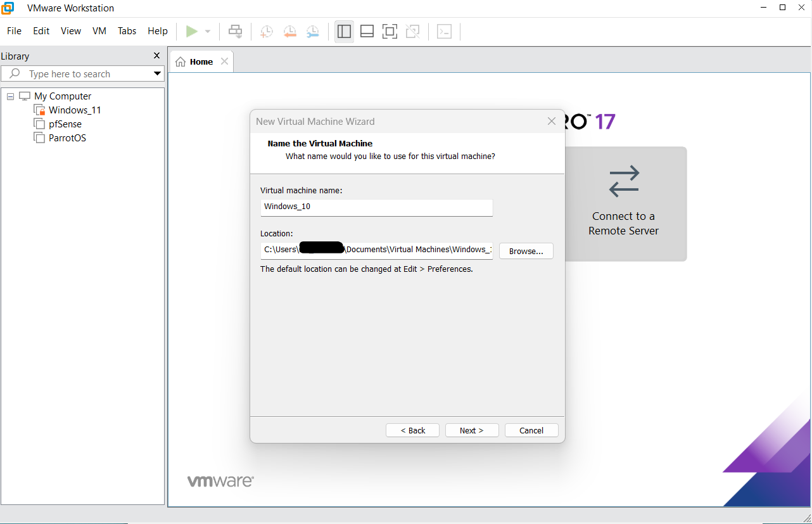Image resolution: width=812 pixels, height=524 pixels.
Task: Open the Tabs menu
Action: tap(127, 31)
